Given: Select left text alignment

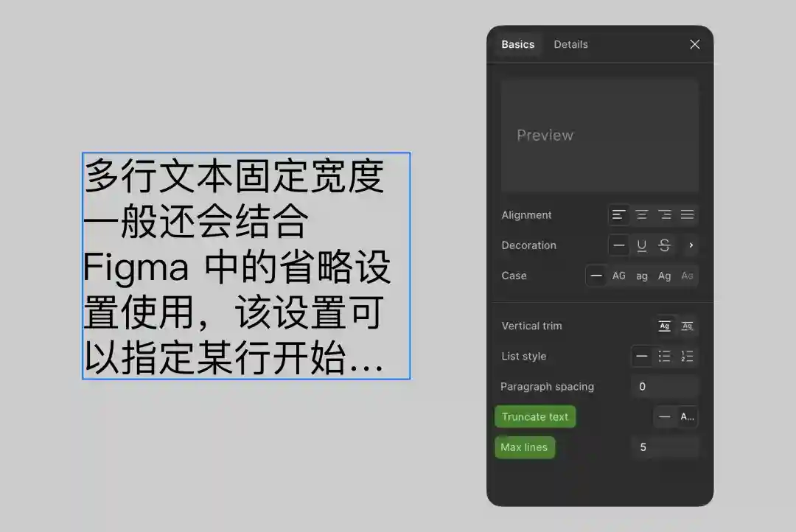Looking at the screenshot, I should (619, 214).
